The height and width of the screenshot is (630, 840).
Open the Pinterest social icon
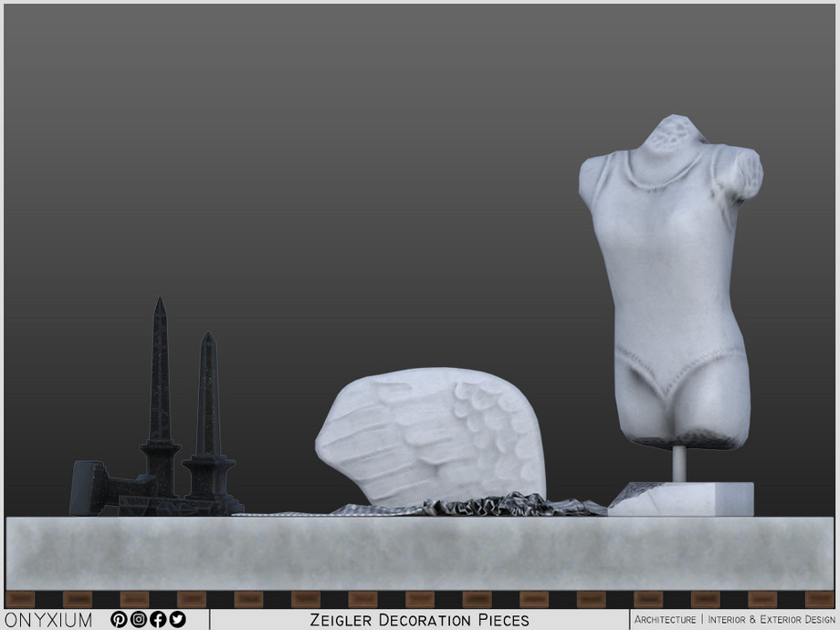coord(119,619)
